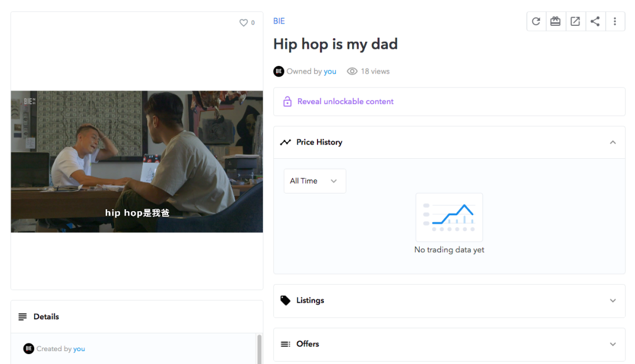Click the views eye icon
The height and width of the screenshot is (364, 635).
[352, 71]
